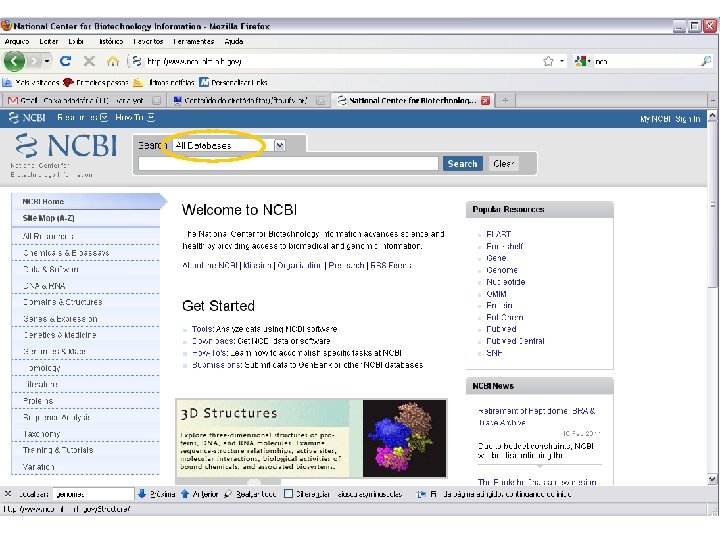Click the Sign In link

coord(687,119)
